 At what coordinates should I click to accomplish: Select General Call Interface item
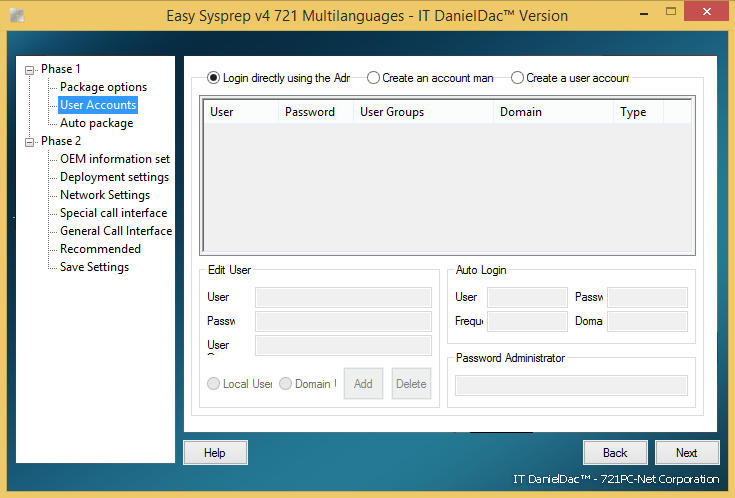coord(116,231)
